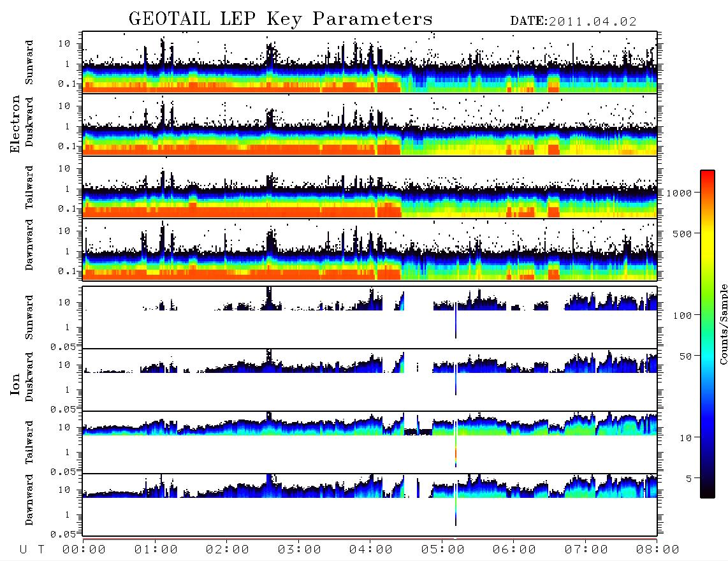The image size is (728, 561).
Task: Click the "01:00" time tick label
Action: [156, 550]
